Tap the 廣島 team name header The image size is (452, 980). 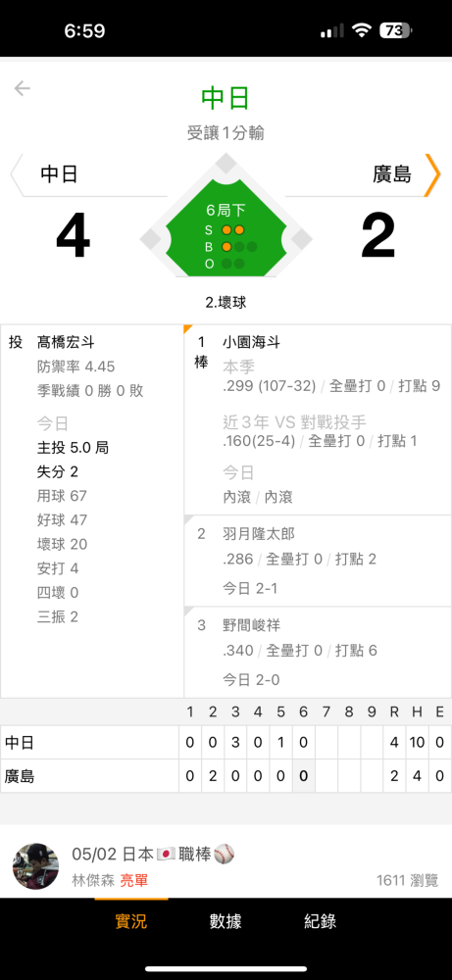392,174
